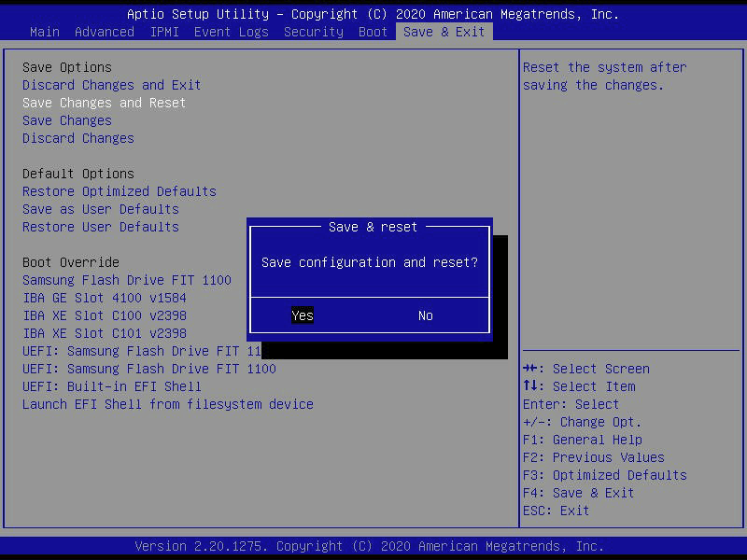The height and width of the screenshot is (560, 747).
Task: Confirm with Yes in Save & reset dialog
Action: coord(303,315)
